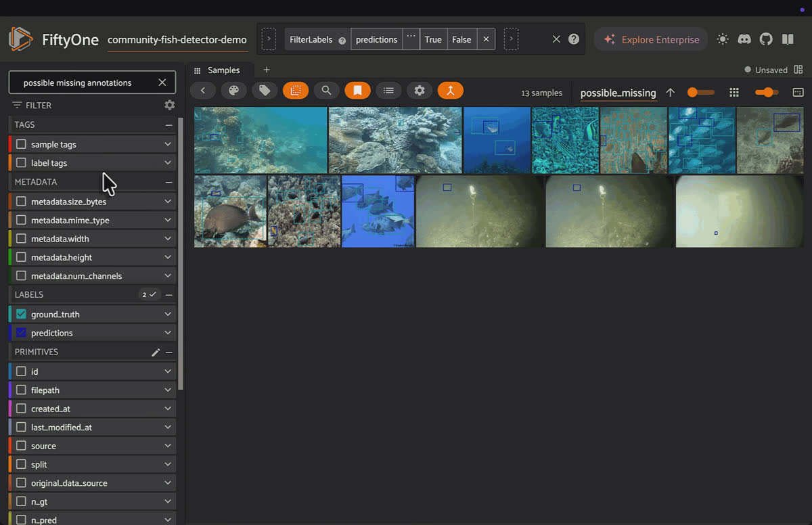Viewport: 812px width, 525px height.
Task: Click the community-fish-detector-demo dataset name
Action: coord(177,39)
